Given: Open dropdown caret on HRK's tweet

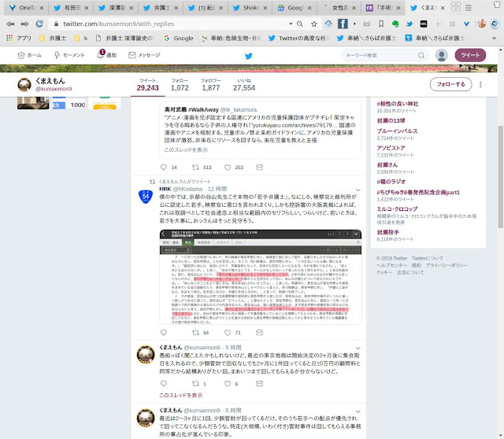Looking at the screenshot, I should point(358,190).
